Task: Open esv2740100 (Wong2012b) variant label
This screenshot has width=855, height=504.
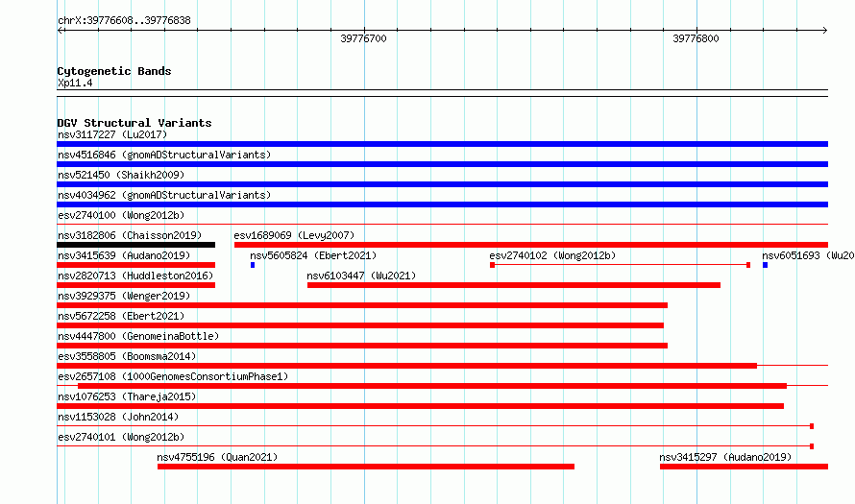Action: tap(121, 215)
